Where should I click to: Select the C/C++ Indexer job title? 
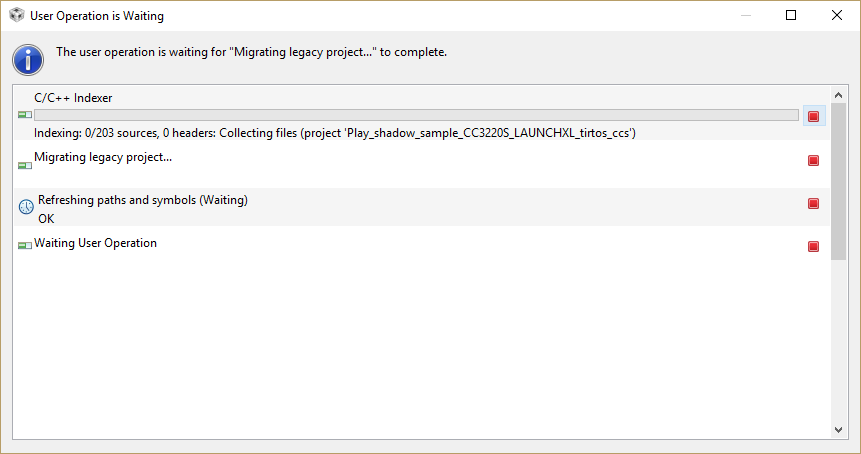point(73,98)
